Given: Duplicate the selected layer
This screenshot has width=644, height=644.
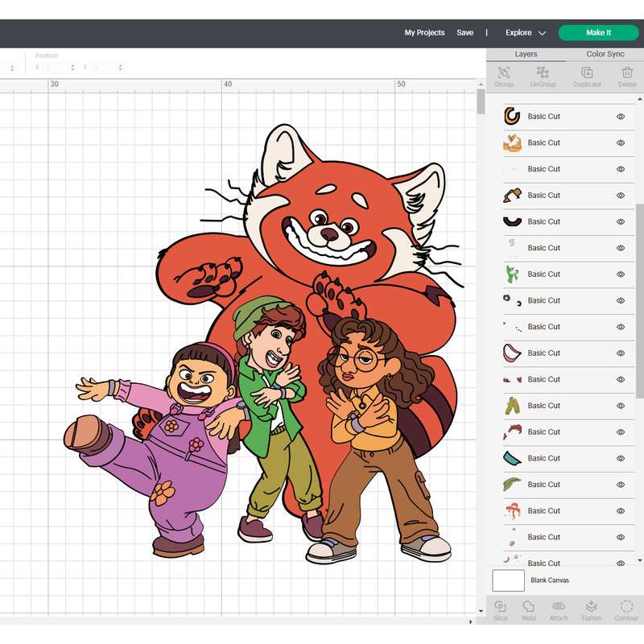Looking at the screenshot, I should (586, 76).
